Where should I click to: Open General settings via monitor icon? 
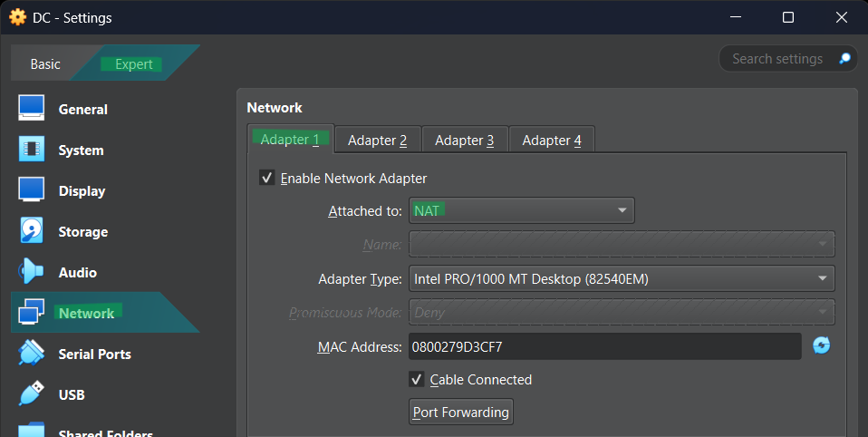[x=32, y=108]
